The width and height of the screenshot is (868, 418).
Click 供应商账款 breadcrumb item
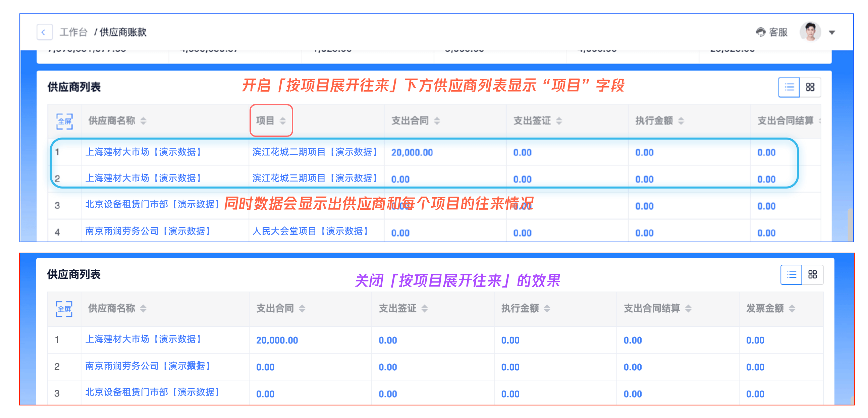[x=123, y=32]
